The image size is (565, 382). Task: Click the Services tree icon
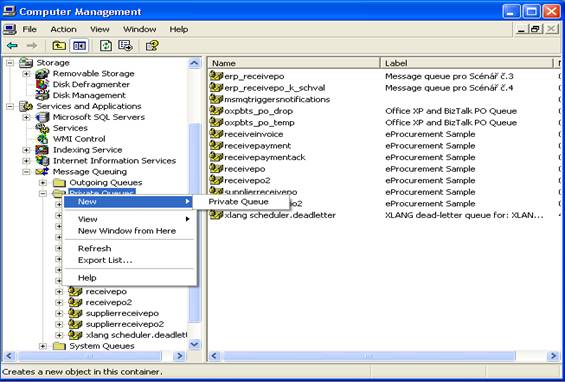point(43,128)
